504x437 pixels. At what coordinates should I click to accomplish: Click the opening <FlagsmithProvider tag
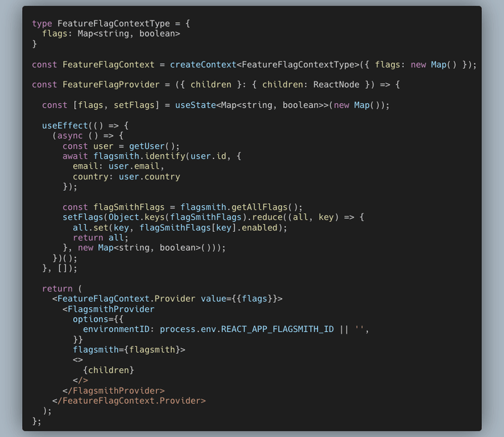[108, 309]
